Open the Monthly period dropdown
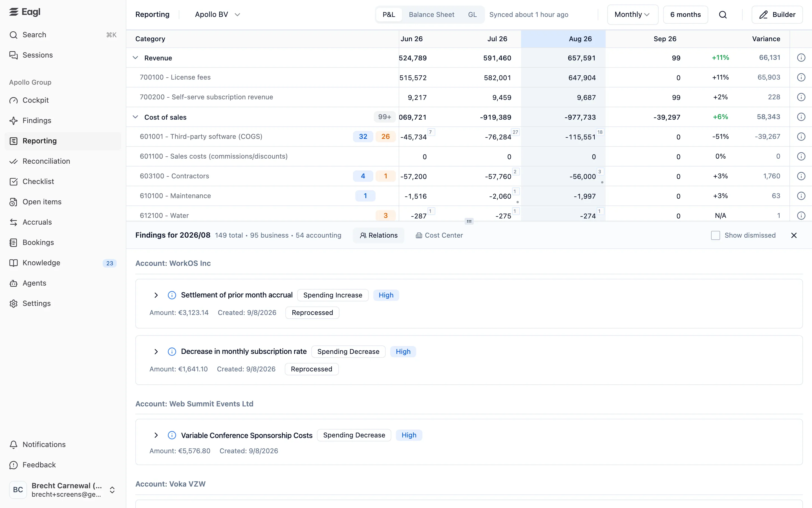The width and height of the screenshot is (812, 508). 632,15
